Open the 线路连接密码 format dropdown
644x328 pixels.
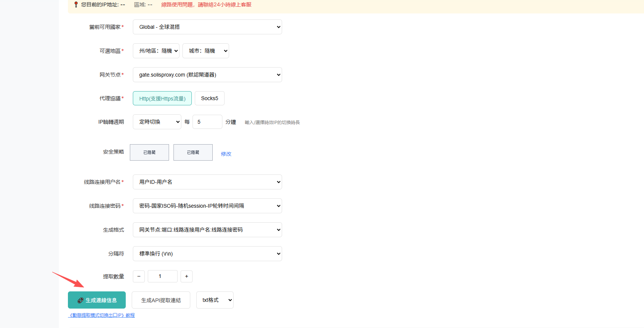pyautogui.click(x=207, y=206)
